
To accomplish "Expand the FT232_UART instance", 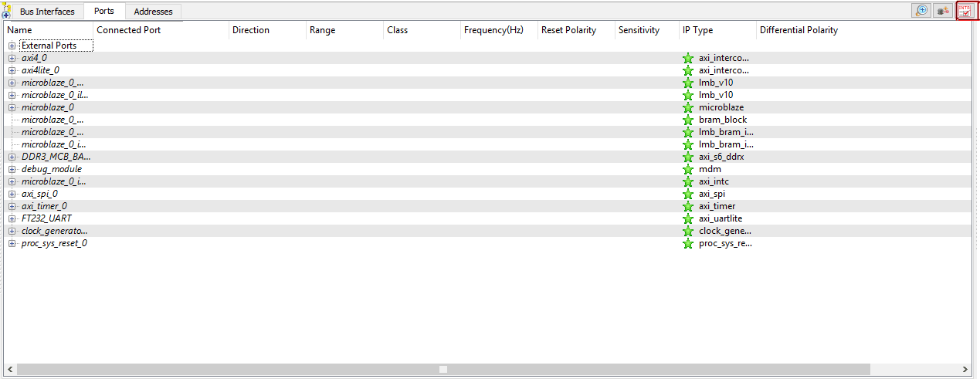I will point(12,218).
